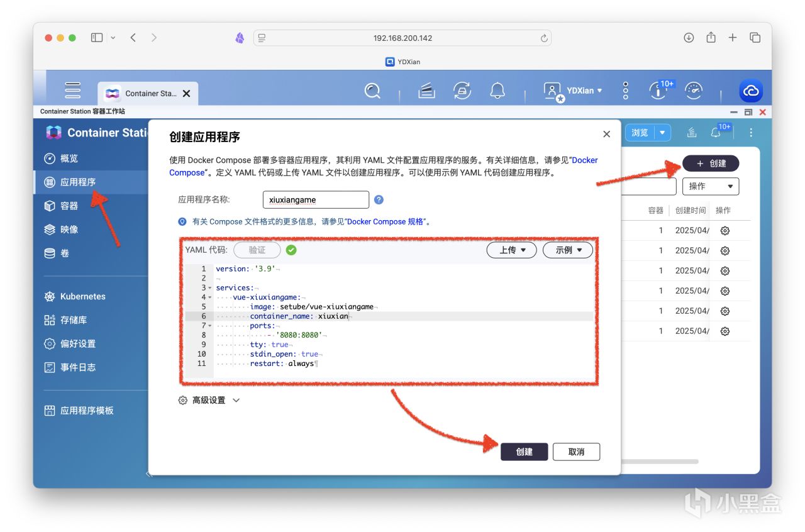Reload the page with the Safari refresh icon
The image size is (805, 532).
[544, 38]
